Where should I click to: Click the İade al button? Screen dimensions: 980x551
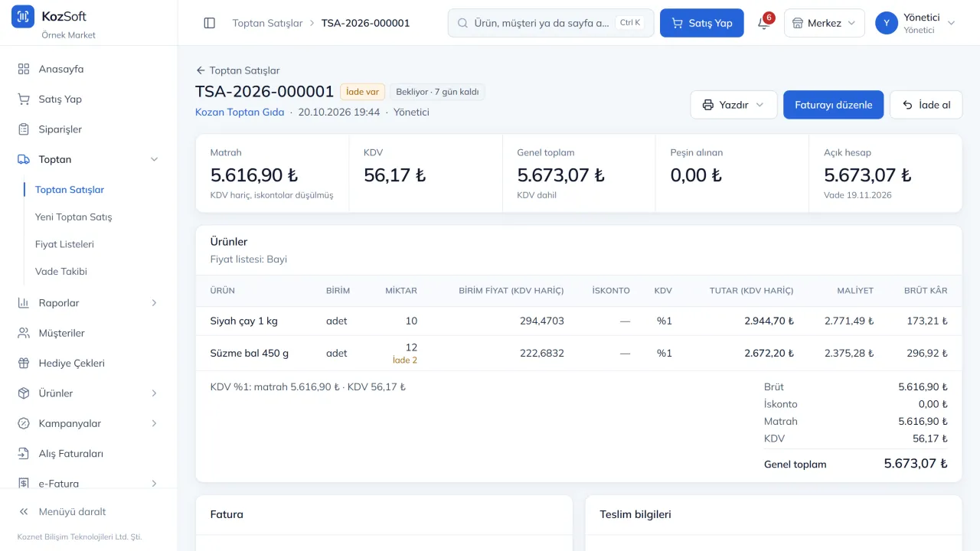click(x=926, y=105)
